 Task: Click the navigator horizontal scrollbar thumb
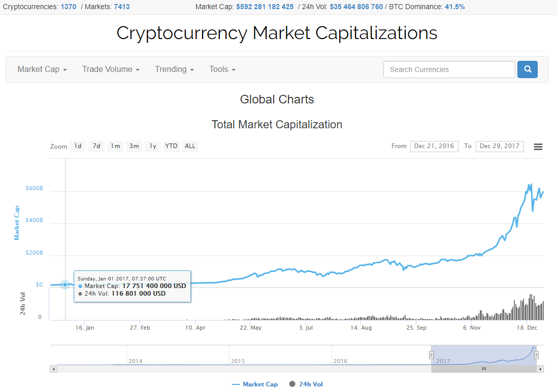point(483,369)
